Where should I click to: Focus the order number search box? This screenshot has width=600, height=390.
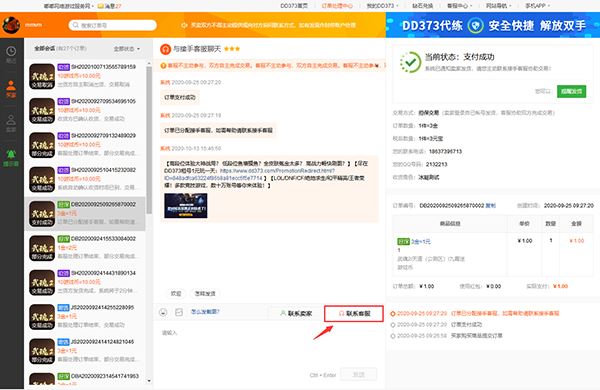(112, 25)
